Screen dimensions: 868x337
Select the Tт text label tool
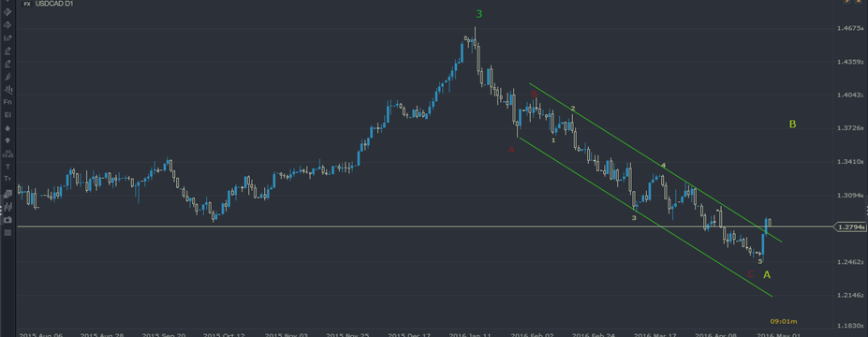(x=7, y=179)
